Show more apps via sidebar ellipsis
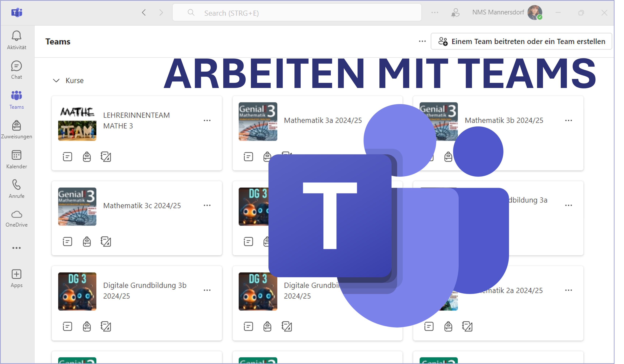The image size is (624, 364). (x=17, y=248)
